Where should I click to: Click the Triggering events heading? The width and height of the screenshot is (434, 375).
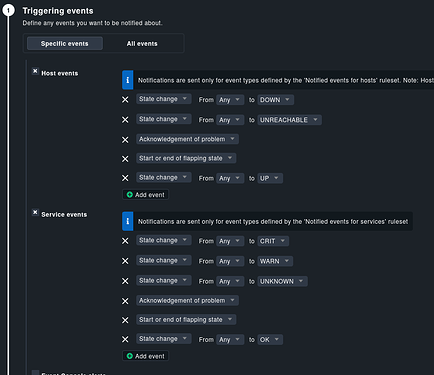(x=58, y=11)
